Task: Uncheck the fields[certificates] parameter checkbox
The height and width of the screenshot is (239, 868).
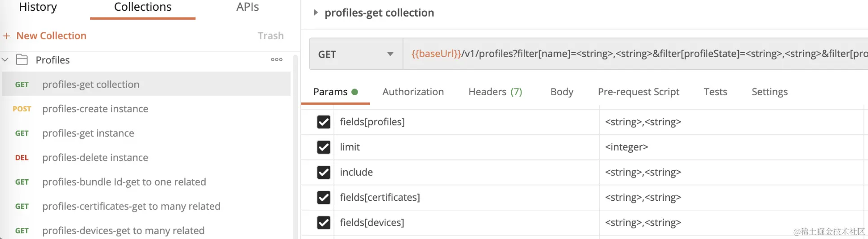Action: (x=323, y=197)
